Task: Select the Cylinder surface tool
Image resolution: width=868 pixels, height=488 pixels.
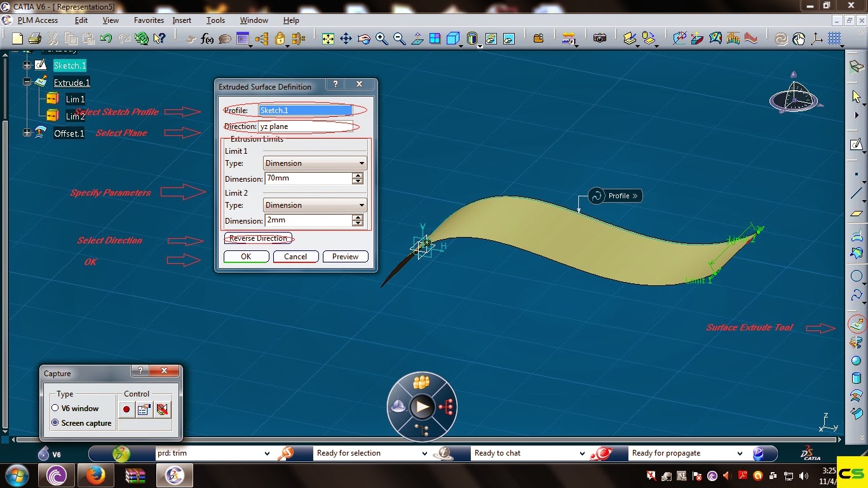Action: (857, 379)
